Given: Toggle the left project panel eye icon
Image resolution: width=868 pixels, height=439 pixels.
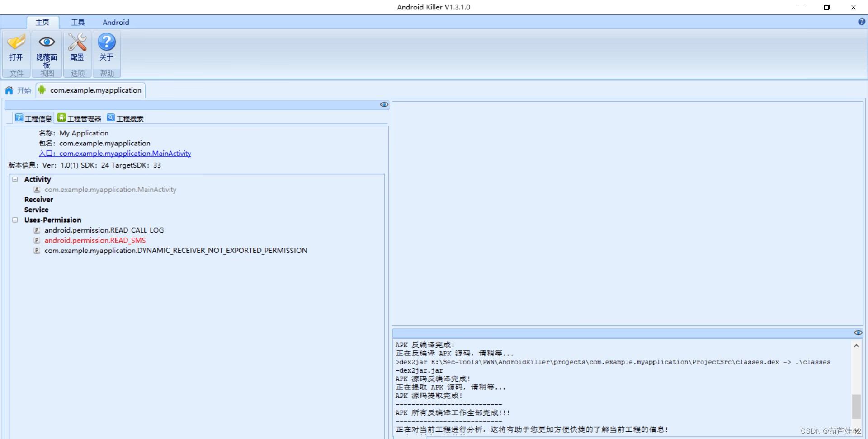Looking at the screenshot, I should click(384, 105).
